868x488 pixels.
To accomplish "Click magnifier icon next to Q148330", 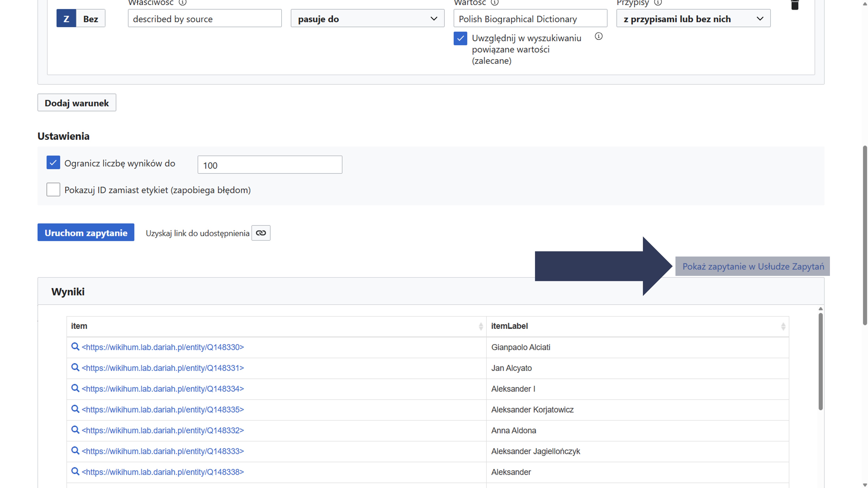I will pyautogui.click(x=75, y=347).
